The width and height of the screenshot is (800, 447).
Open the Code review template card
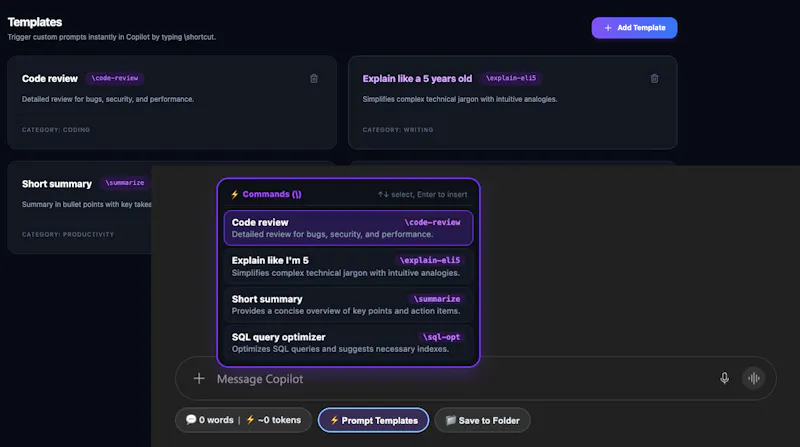172,103
